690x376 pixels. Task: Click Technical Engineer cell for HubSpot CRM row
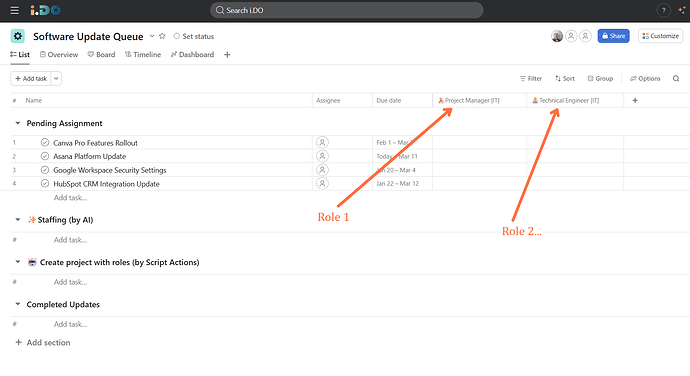pyautogui.click(x=575, y=183)
